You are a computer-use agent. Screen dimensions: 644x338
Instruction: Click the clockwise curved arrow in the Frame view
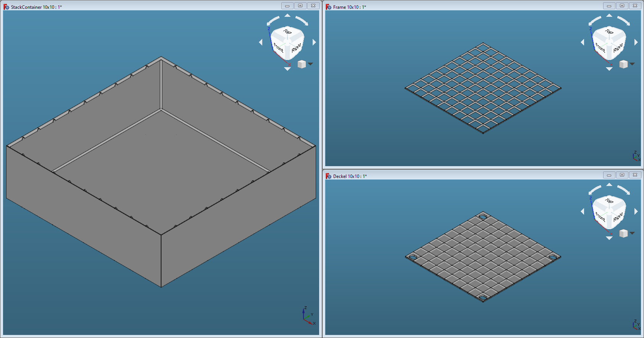[624, 20]
